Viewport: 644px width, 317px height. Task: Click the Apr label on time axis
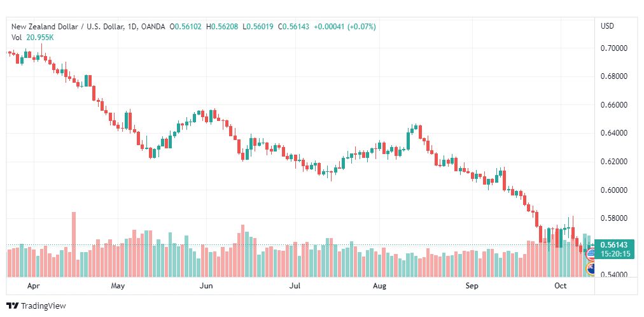tap(34, 286)
